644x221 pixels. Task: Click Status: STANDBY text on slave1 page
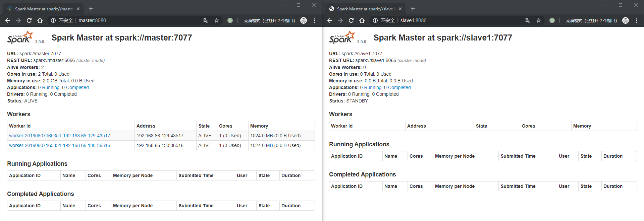[348, 101]
